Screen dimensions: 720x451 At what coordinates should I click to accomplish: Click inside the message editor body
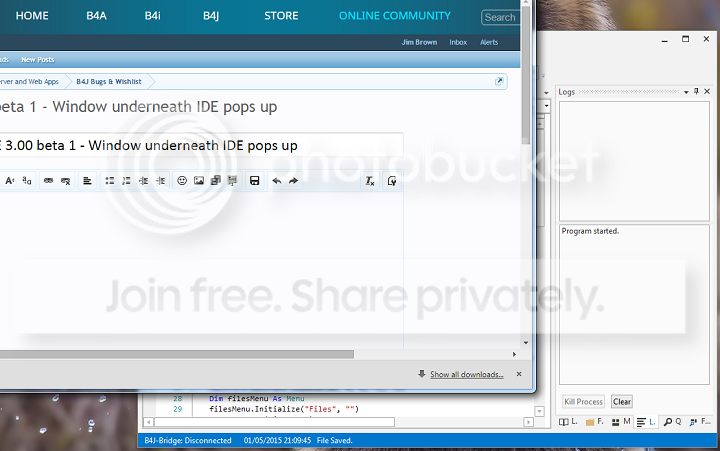pyautogui.click(x=201, y=269)
